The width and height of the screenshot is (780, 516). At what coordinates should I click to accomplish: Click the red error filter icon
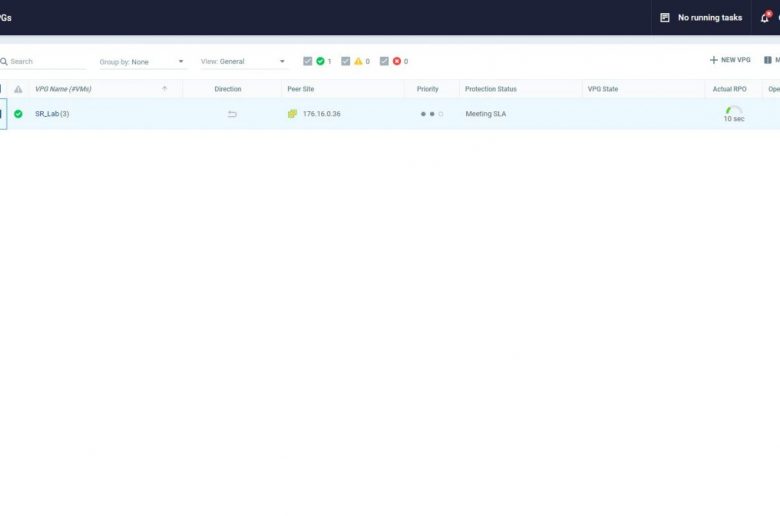[397, 61]
